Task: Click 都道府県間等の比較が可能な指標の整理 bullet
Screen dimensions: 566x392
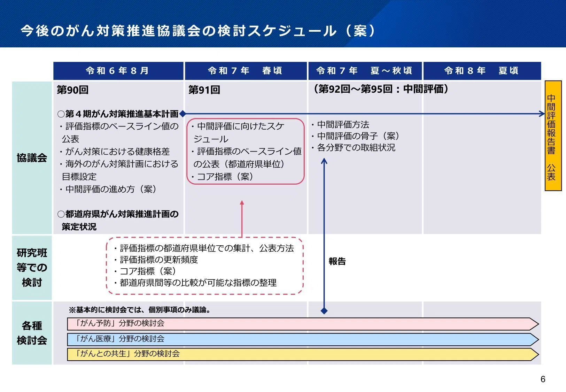Action: click(195, 283)
